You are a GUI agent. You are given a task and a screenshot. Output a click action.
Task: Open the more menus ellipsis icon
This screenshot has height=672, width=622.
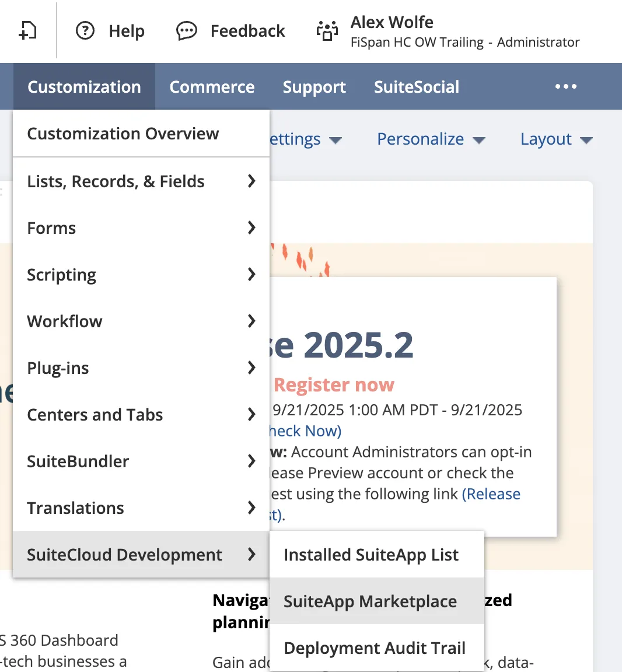(566, 86)
